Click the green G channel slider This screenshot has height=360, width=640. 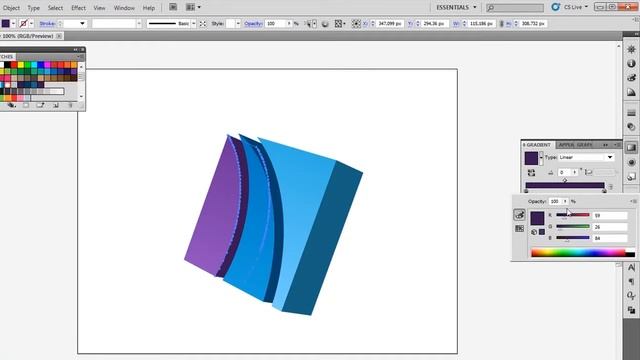(x=573, y=227)
